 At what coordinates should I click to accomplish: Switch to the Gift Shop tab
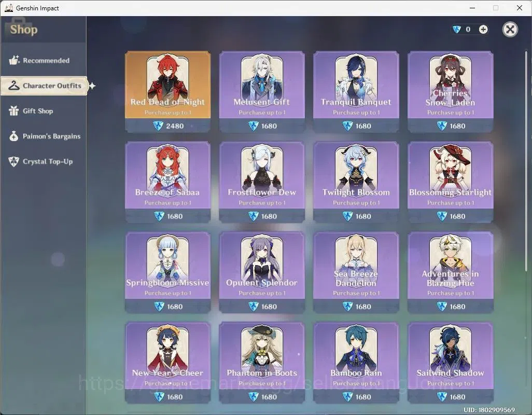pyautogui.click(x=44, y=111)
